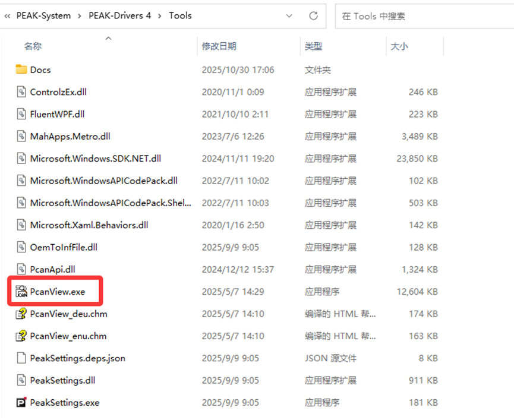Click the 23,850 KB size value

click(x=417, y=159)
